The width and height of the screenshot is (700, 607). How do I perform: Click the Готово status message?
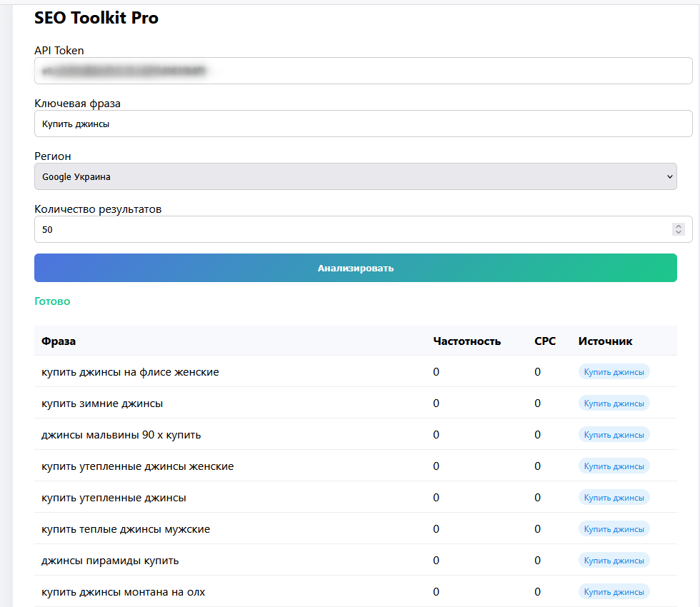click(52, 301)
